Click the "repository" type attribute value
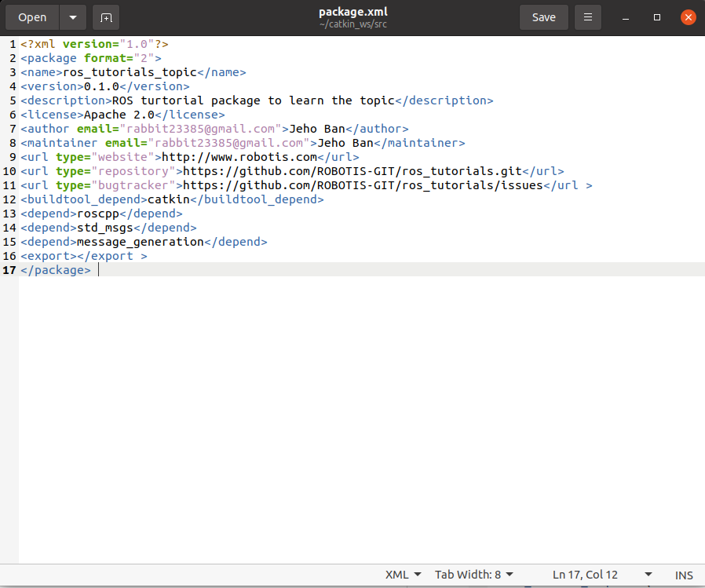 pos(133,171)
